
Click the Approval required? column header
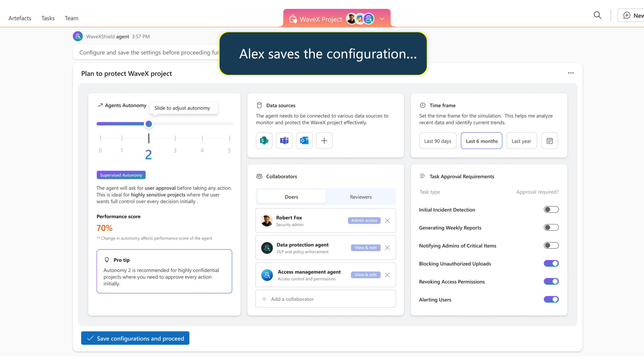point(538,192)
